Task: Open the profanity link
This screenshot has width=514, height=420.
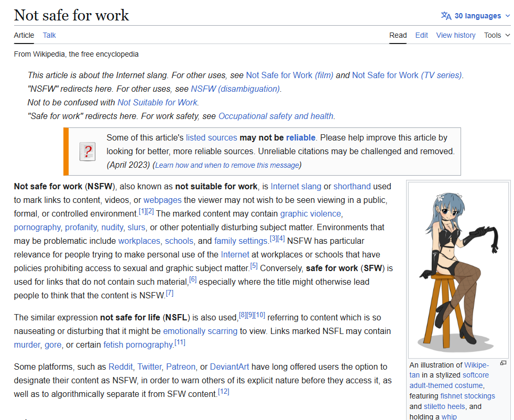Action: point(81,228)
